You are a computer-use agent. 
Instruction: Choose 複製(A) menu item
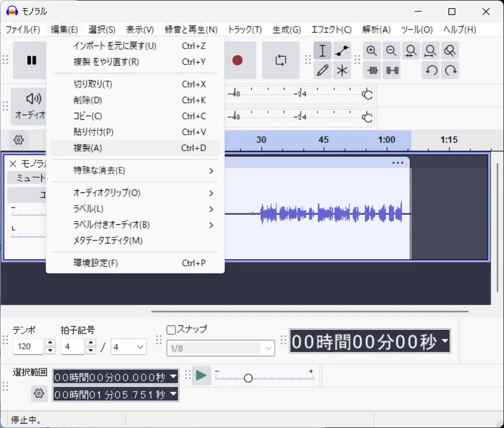click(135, 148)
